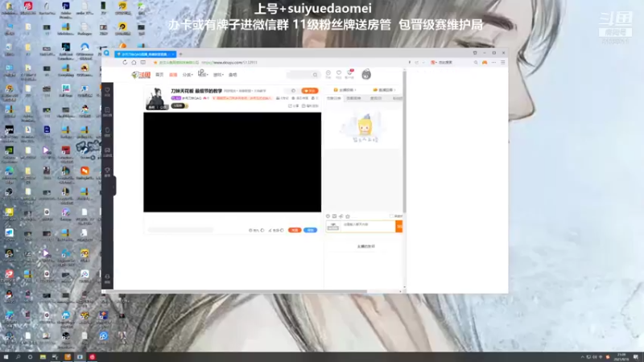Viewport: 644px width, 362px height.
Task: Click the report link beside share
Action: [x=310, y=106]
